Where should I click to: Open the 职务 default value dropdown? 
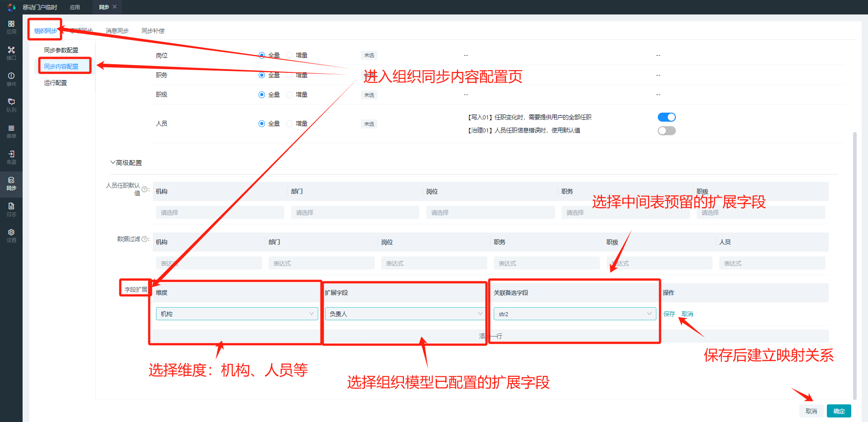click(x=626, y=212)
